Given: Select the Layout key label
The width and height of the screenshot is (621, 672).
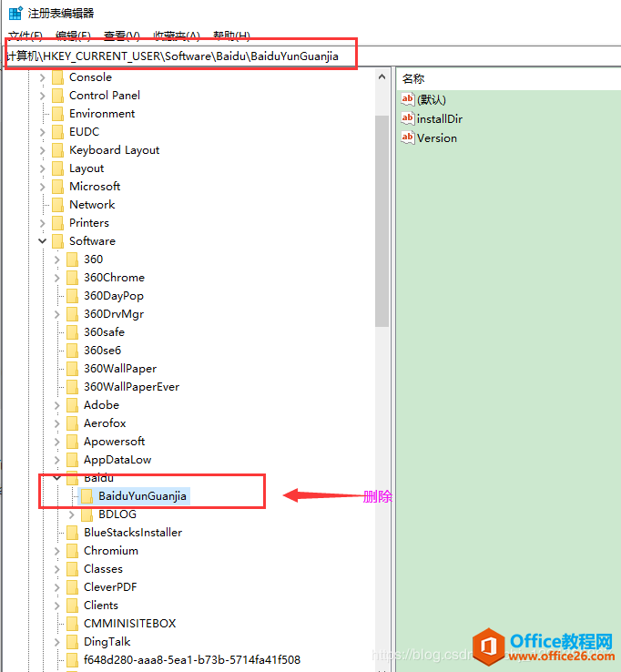Looking at the screenshot, I should click(x=87, y=168).
